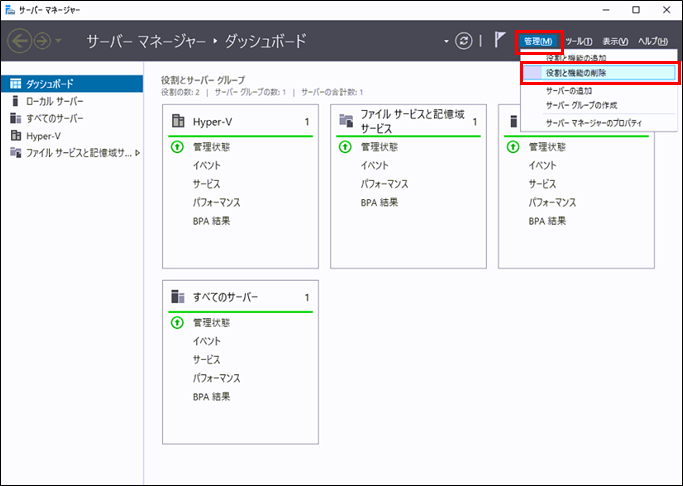Open 管理状態 in すべてのサーバー tile
The image size is (683, 486).
pos(211,323)
